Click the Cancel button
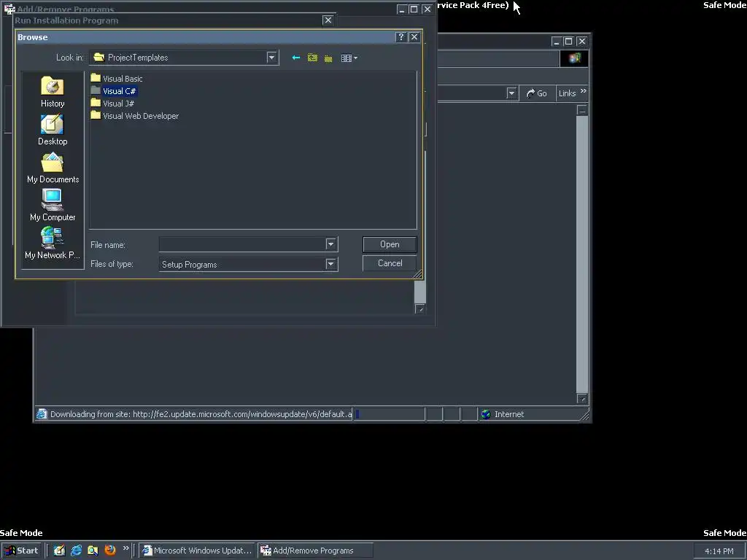 (x=390, y=263)
